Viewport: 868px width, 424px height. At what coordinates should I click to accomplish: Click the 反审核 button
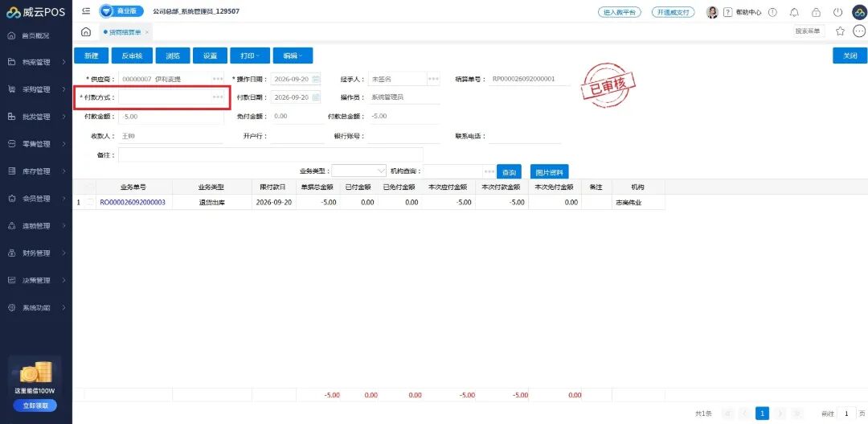point(132,56)
